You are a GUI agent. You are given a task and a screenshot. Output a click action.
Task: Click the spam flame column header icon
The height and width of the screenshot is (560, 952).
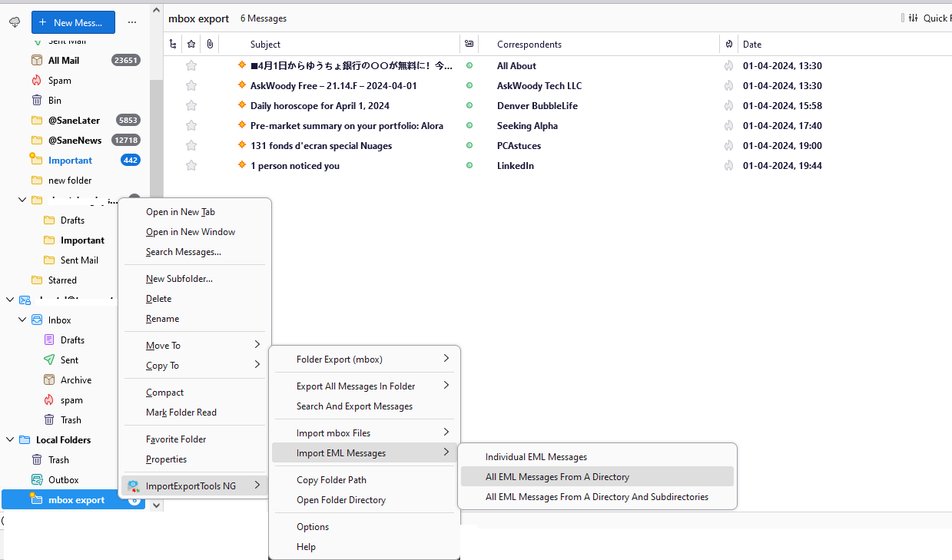[728, 45]
